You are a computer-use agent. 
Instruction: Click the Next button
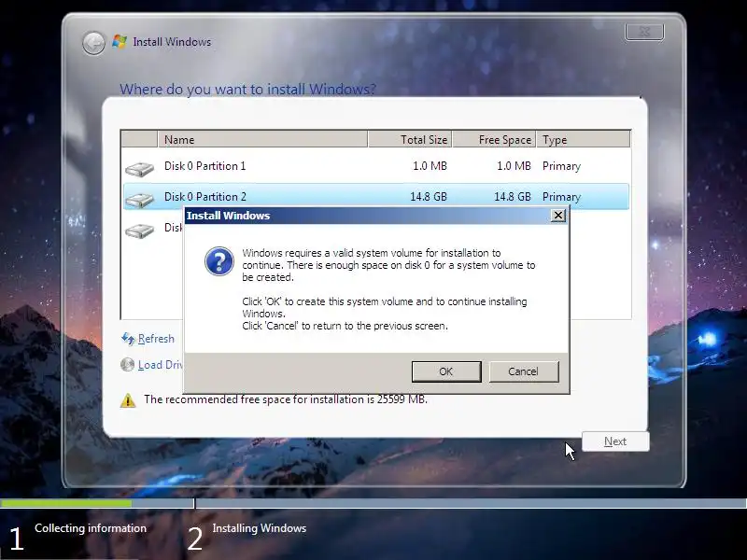pyautogui.click(x=615, y=441)
